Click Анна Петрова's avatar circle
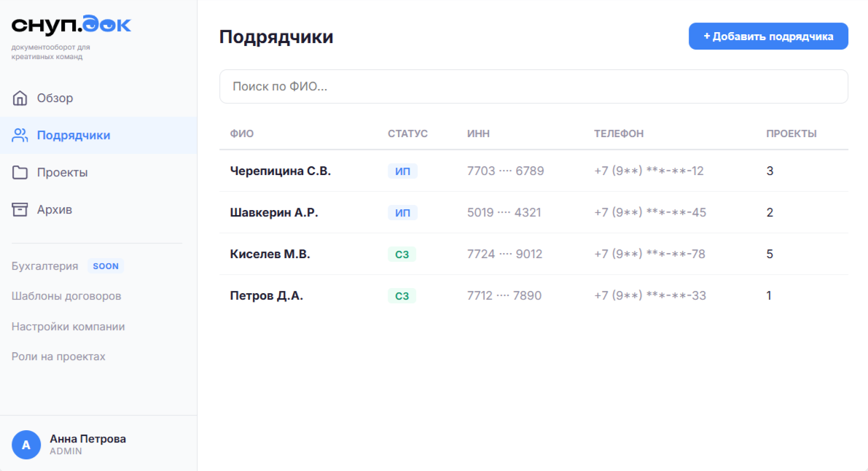This screenshot has width=868, height=471. (x=26, y=444)
